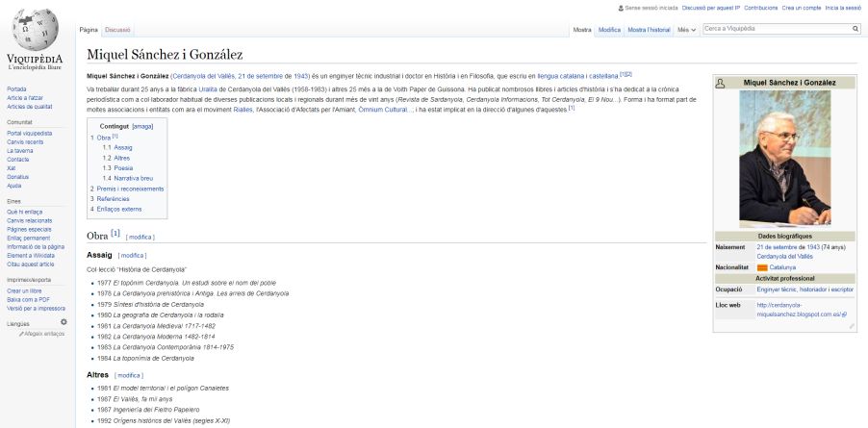The image size is (868, 428).
Task: Click Citau aquest article
Action: (x=31, y=264)
